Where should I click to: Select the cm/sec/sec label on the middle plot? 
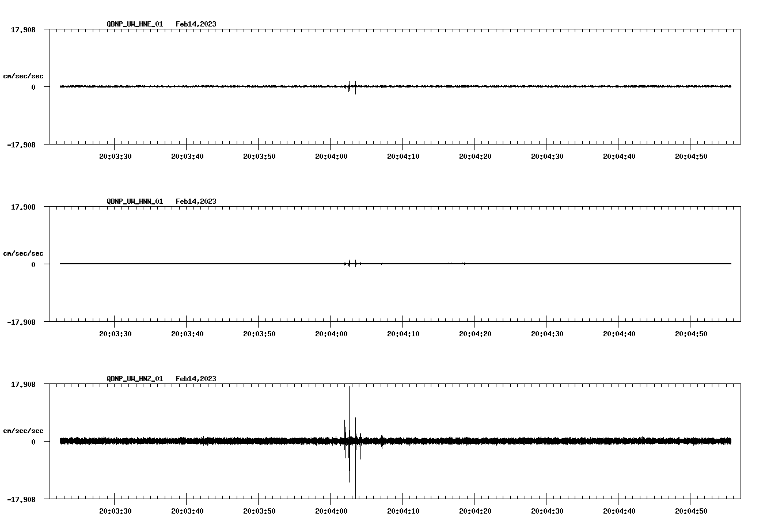click(23, 253)
